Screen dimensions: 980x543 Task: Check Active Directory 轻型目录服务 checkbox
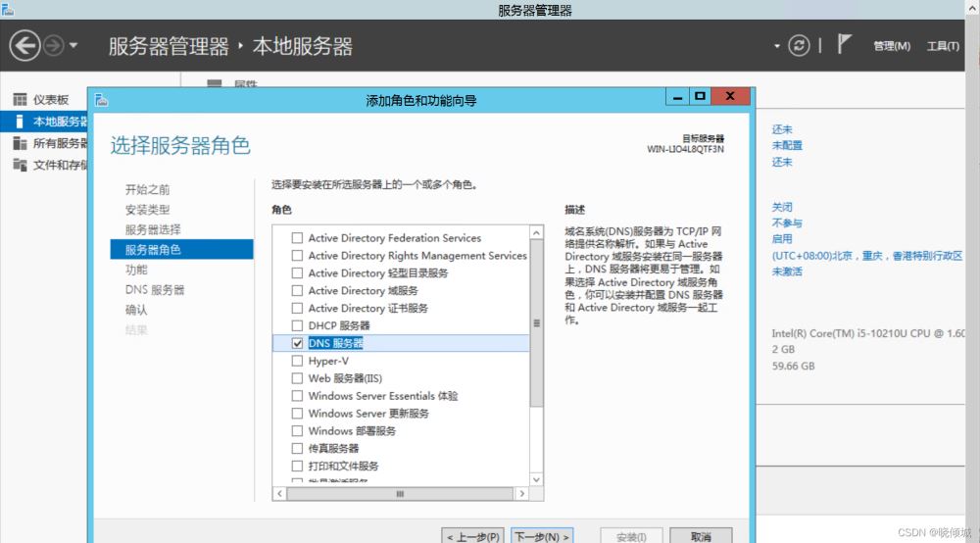tap(297, 273)
